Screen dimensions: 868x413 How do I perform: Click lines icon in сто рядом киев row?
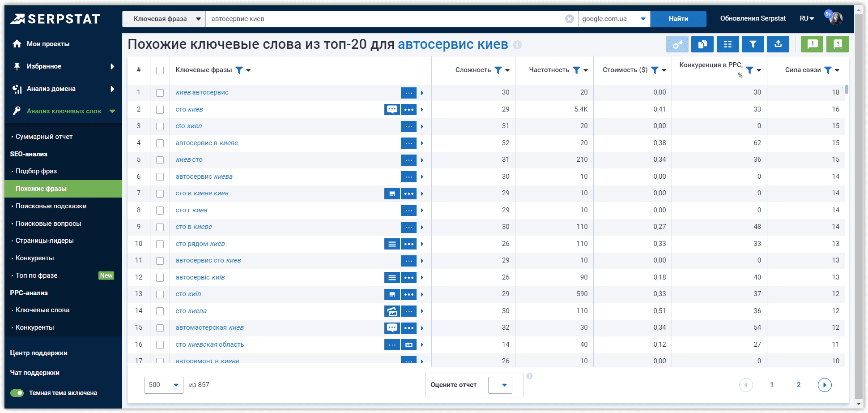[x=392, y=244]
